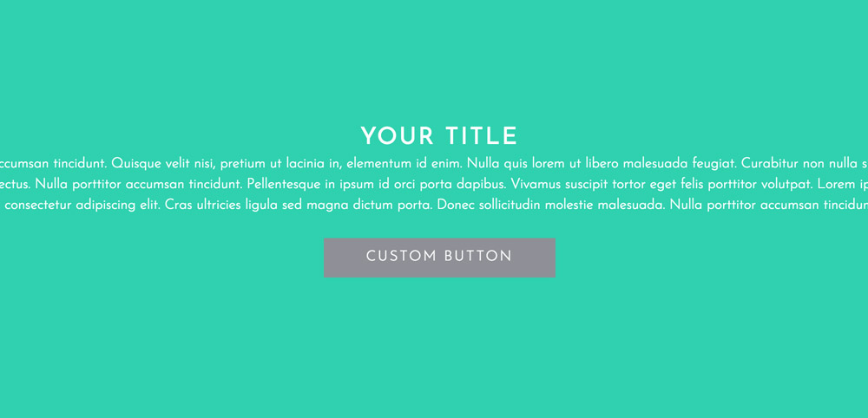Click the word YOUR in the heading
868x418 pixels.
coord(397,136)
